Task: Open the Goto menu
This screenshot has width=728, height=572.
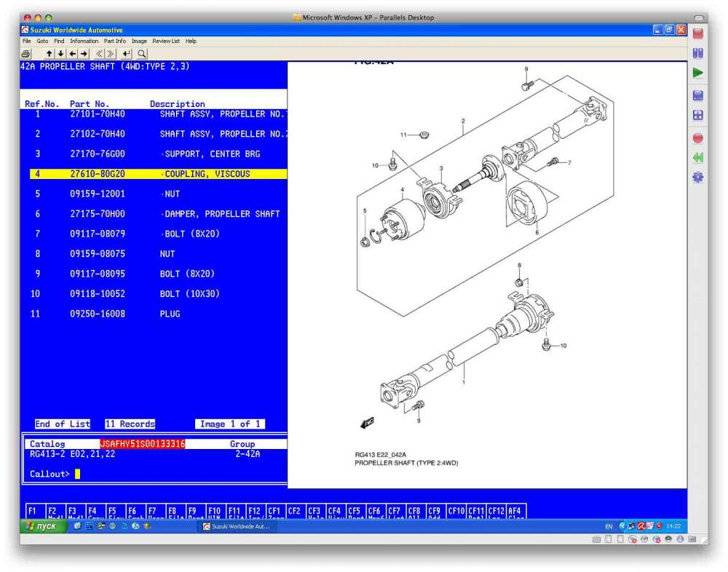Action: pyautogui.click(x=42, y=41)
